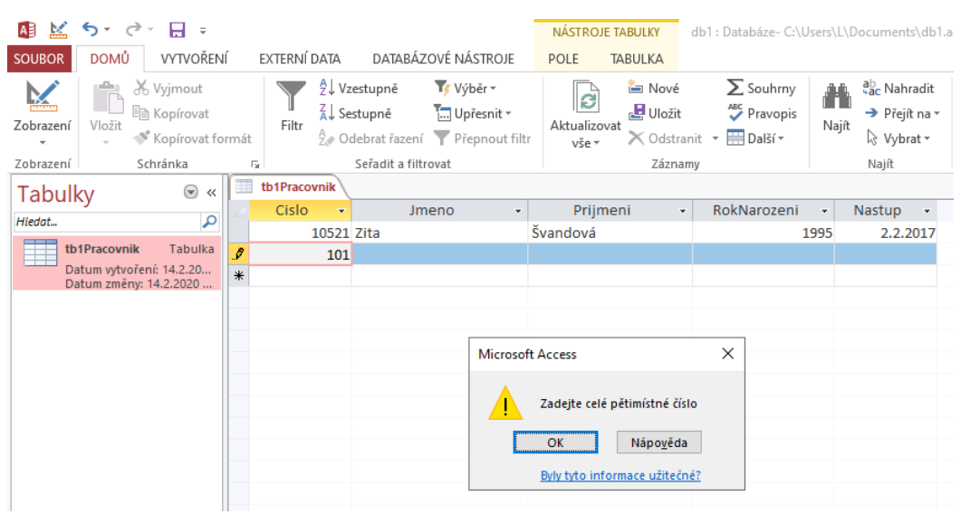Sort ascending with Vzestupně
Viewport: 980px width, 514px height.
[x=358, y=88]
